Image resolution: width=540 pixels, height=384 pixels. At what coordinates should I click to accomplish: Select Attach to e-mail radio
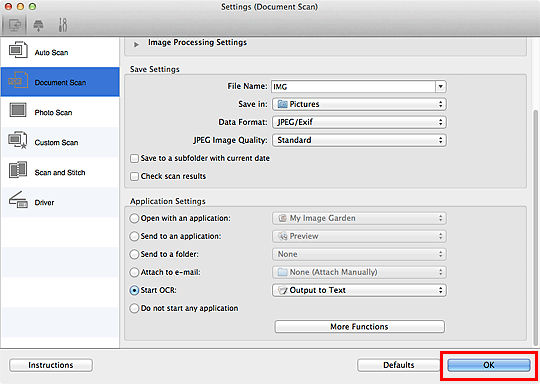(134, 272)
